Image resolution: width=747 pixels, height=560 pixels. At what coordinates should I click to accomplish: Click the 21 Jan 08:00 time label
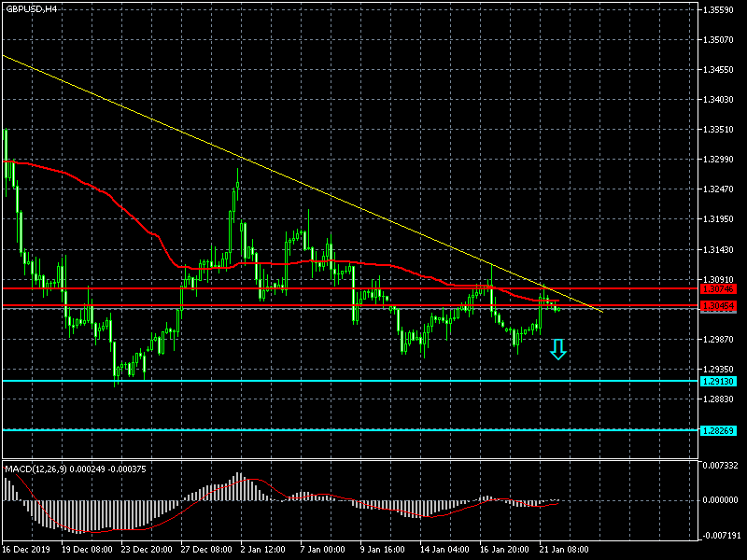[x=563, y=549]
